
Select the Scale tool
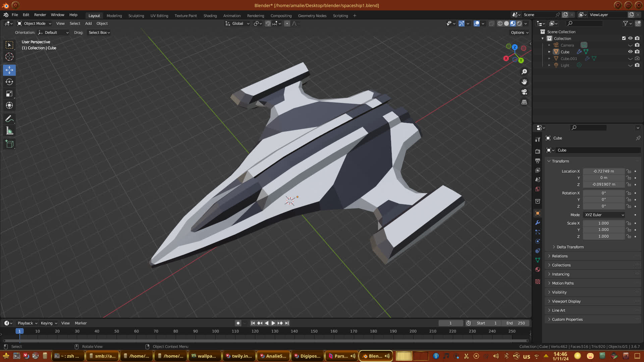point(9,94)
